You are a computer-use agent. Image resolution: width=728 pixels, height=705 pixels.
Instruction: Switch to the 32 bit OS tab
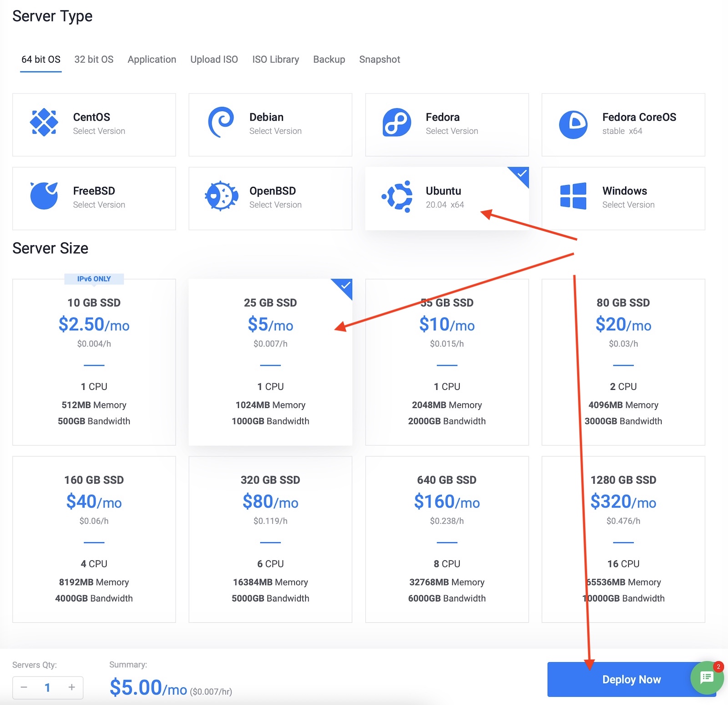(94, 60)
